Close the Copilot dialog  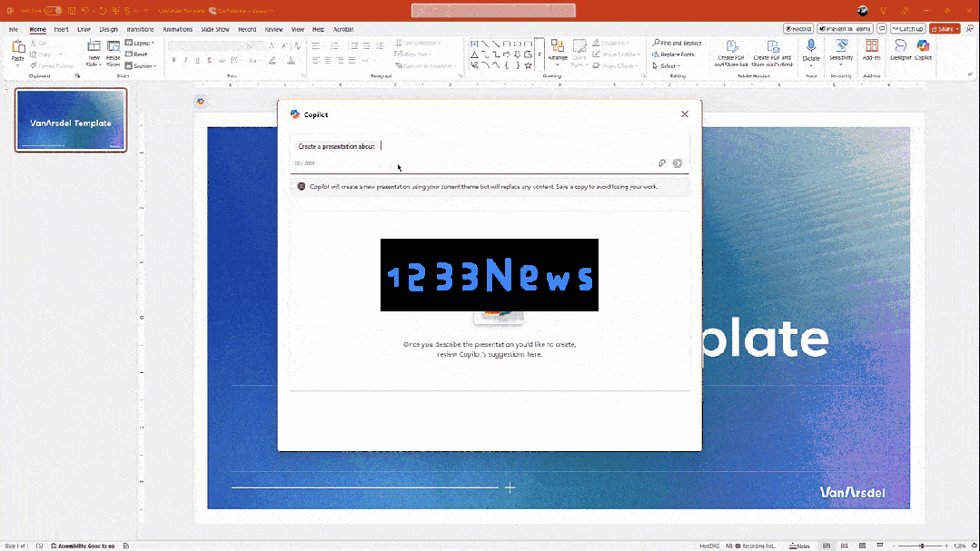(685, 114)
